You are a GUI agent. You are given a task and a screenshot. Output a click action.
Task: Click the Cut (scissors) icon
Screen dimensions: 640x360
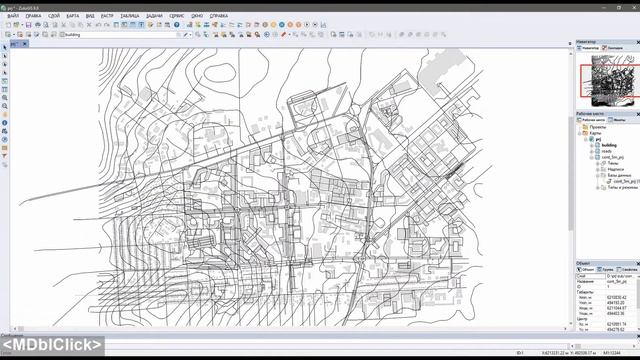click(x=63, y=25)
